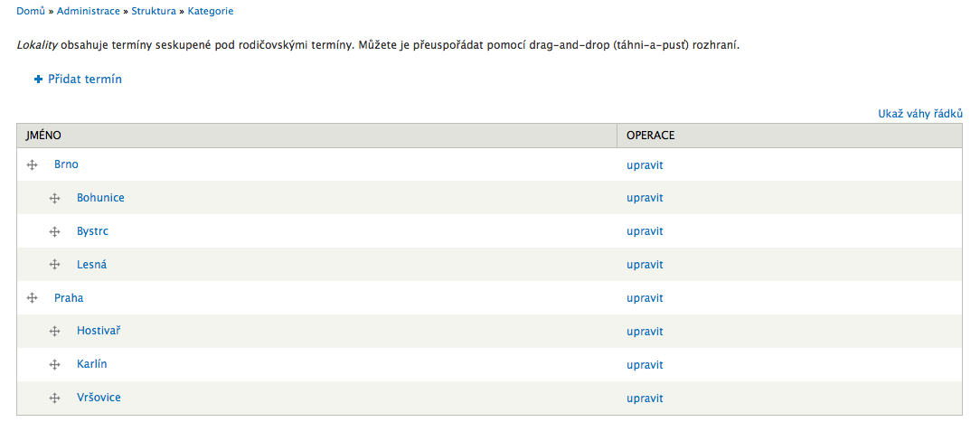Edit the Vršovice term via upravit
Screen dimensions: 980x422
[x=645, y=399]
